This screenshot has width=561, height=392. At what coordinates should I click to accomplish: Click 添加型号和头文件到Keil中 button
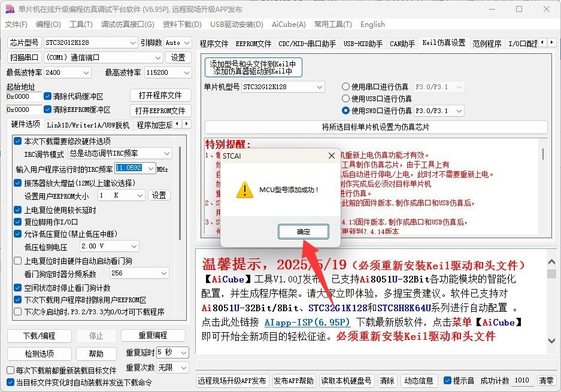(x=253, y=68)
